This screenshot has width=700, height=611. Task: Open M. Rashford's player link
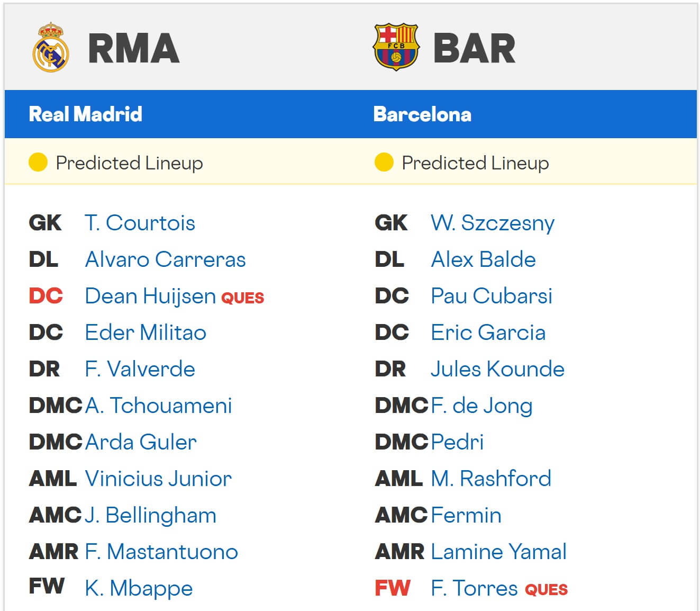click(x=491, y=479)
